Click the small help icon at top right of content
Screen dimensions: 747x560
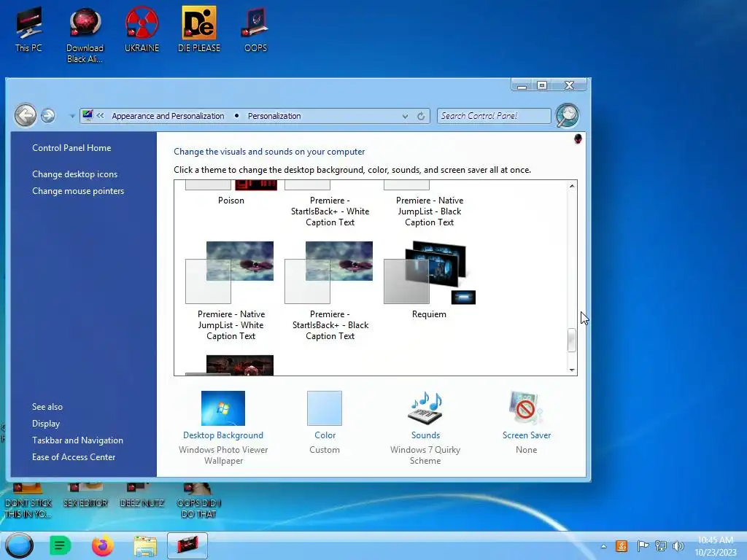[x=578, y=139]
